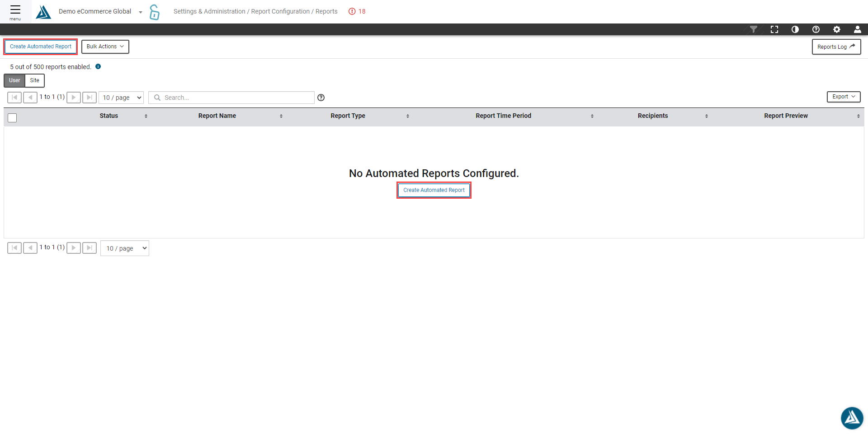Enter fullscreen mode via the expand icon

tap(774, 29)
